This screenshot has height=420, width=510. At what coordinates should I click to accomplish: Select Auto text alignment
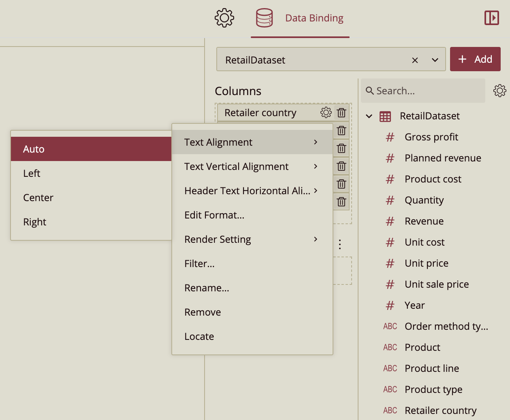coord(91,149)
